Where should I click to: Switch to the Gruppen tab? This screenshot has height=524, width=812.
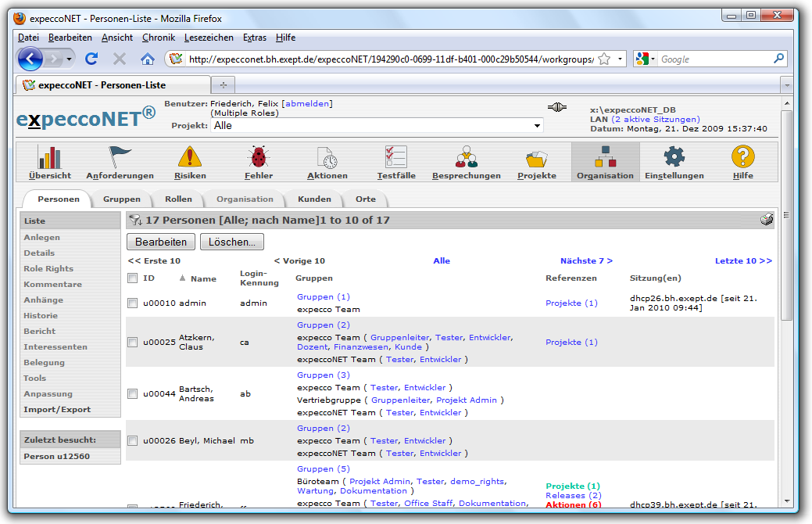(122, 199)
